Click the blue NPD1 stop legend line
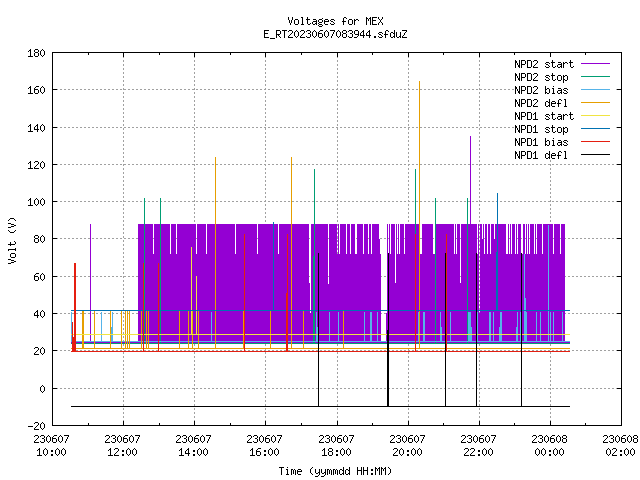Viewport: 640px width, 480px height. pos(595,129)
